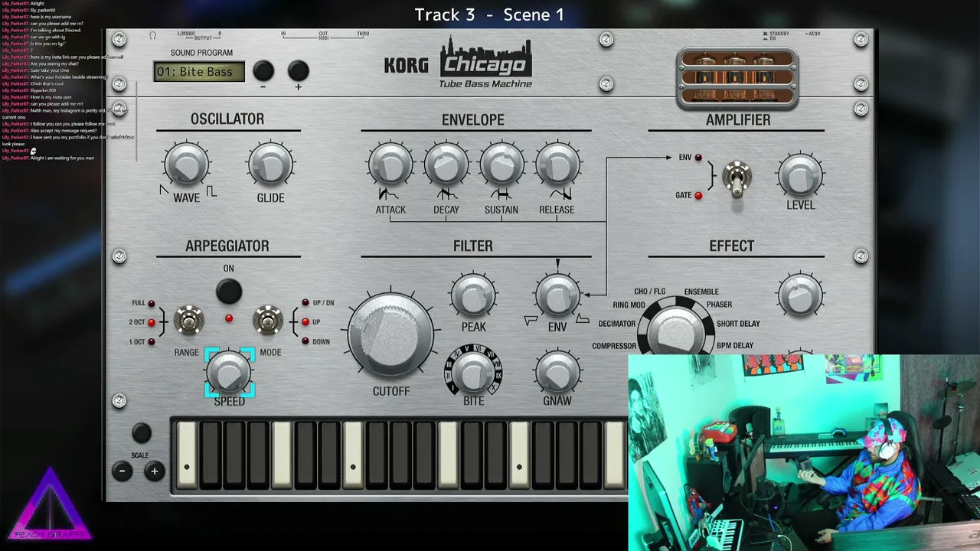Click the sustain envelope shape icon
This screenshot has height=551, width=980.
pyautogui.click(x=501, y=195)
